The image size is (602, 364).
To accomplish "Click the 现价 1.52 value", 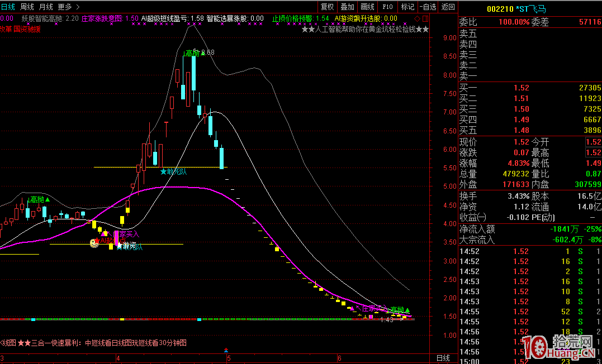I will point(522,142).
